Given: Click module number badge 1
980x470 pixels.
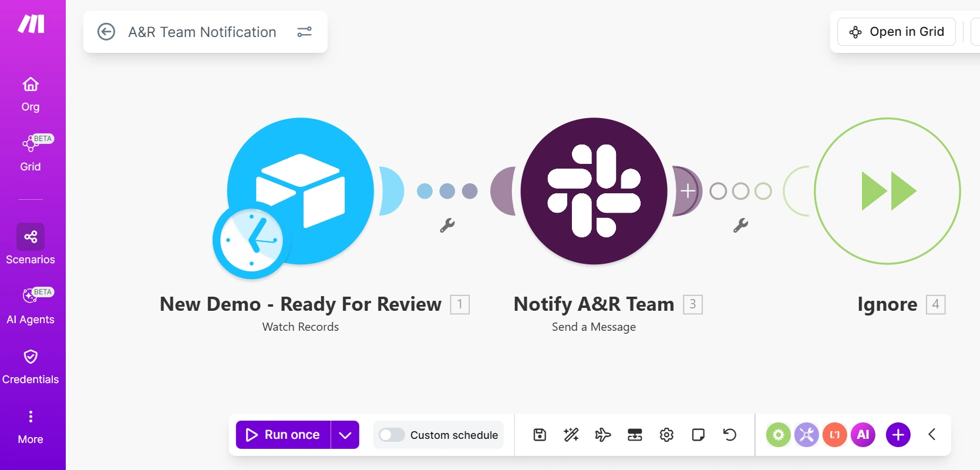Looking at the screenshot, I should click(460, 304).
